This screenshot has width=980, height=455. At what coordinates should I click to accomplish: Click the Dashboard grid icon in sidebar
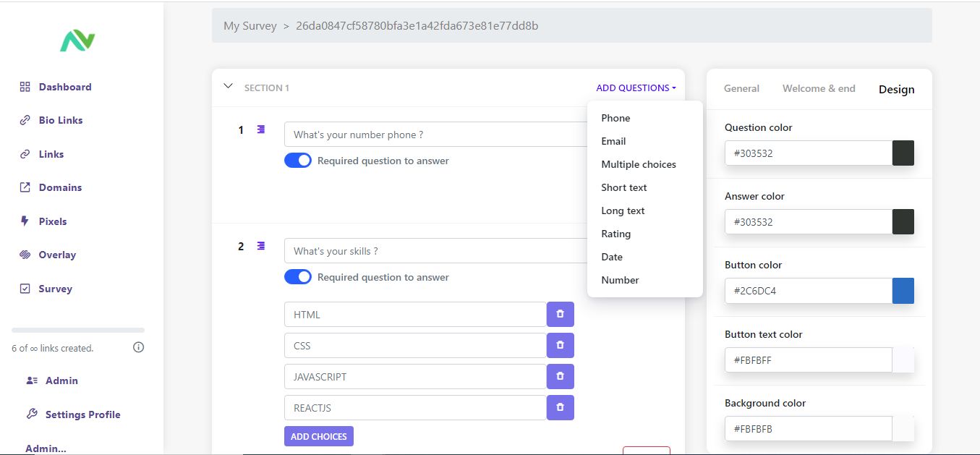coord(25,87)
